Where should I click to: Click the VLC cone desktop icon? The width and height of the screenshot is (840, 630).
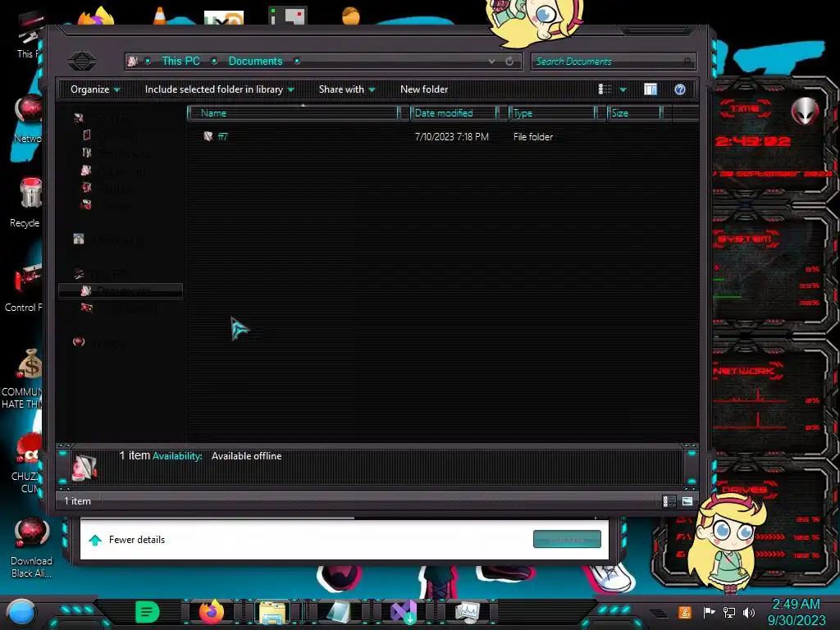coord(159,16)
